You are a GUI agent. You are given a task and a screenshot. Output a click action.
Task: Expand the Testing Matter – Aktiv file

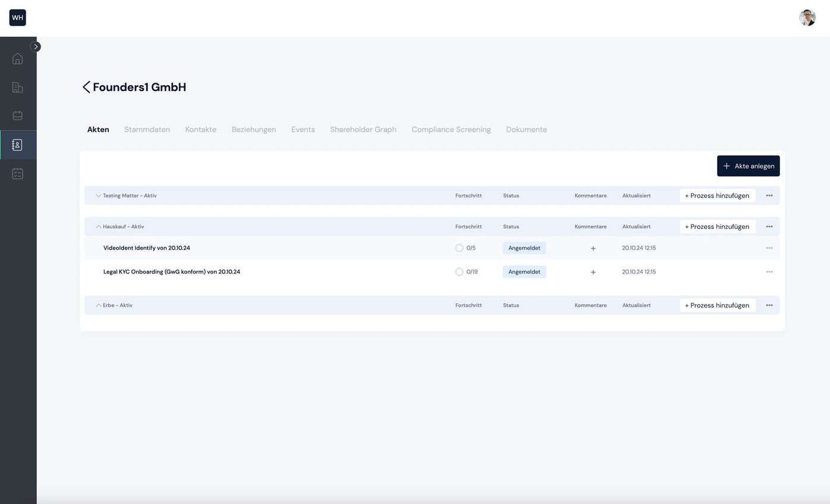[99, 196]
